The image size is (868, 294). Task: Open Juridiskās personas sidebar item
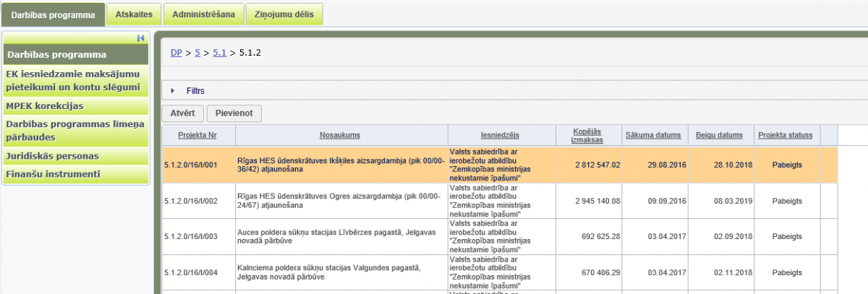pos(52,155)
